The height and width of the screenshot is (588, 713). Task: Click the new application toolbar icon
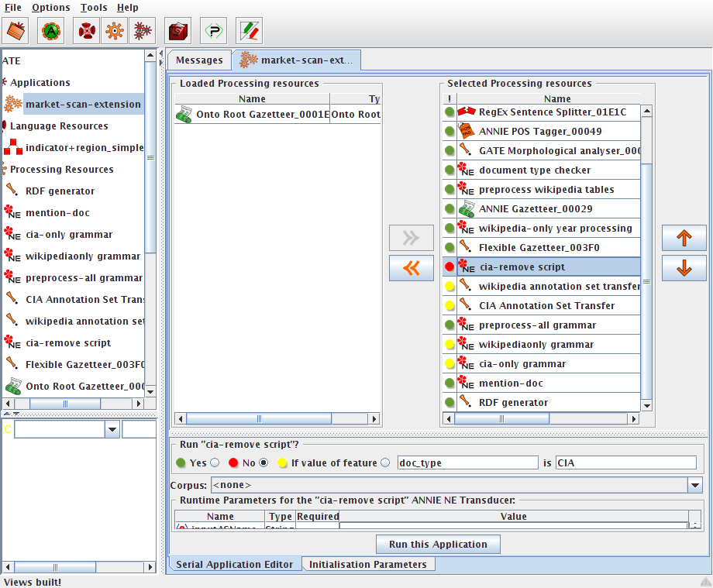[143, 31]
